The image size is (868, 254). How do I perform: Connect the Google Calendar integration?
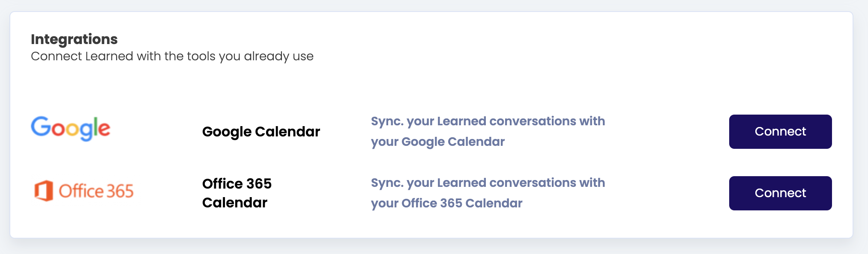[x=780, y=132]
